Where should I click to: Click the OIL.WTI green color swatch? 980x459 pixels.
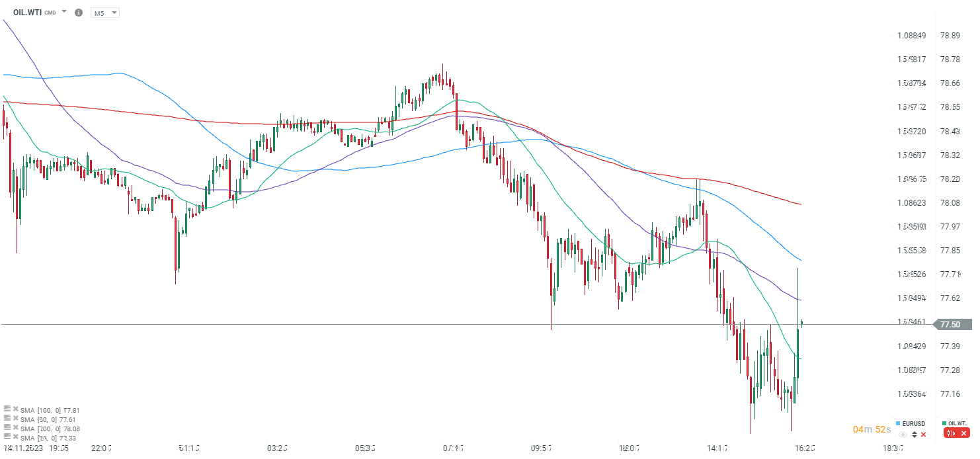pos(944,423)
